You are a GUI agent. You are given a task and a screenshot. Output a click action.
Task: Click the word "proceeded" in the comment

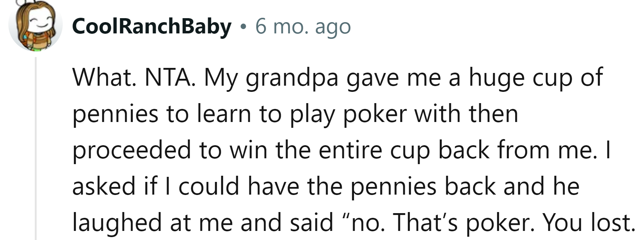coord(131,150)
